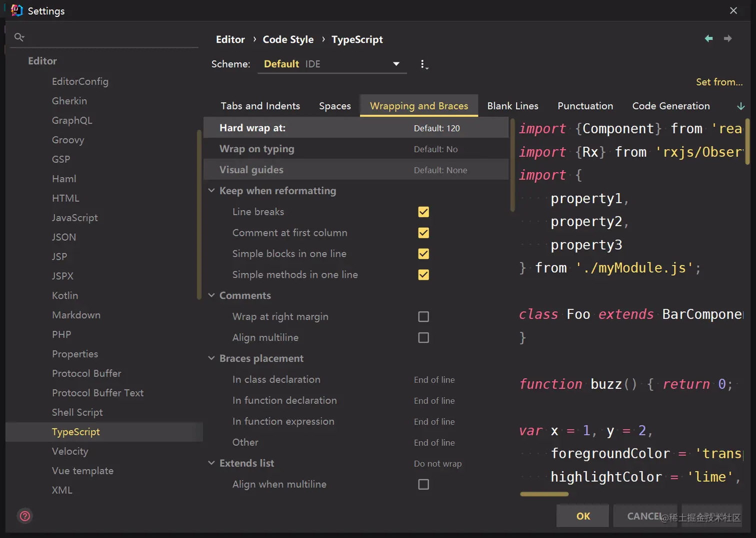Click the back navigation arrow icon
The image size is (756, 538).
(708, 39)
